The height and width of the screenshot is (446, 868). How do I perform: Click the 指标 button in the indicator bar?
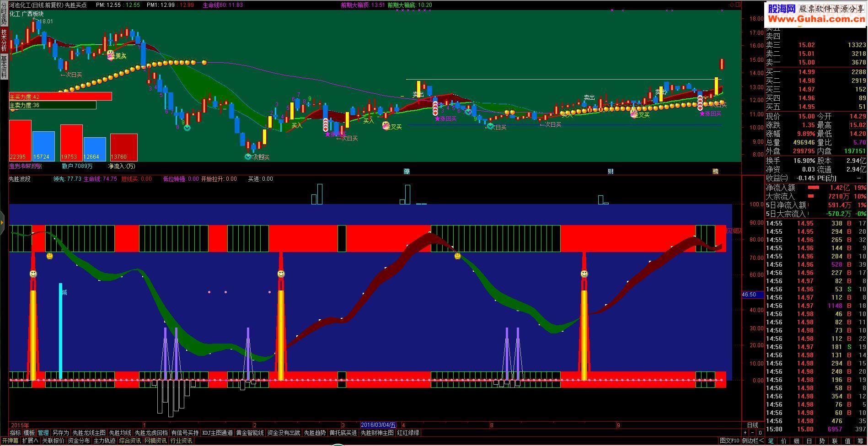15,433
